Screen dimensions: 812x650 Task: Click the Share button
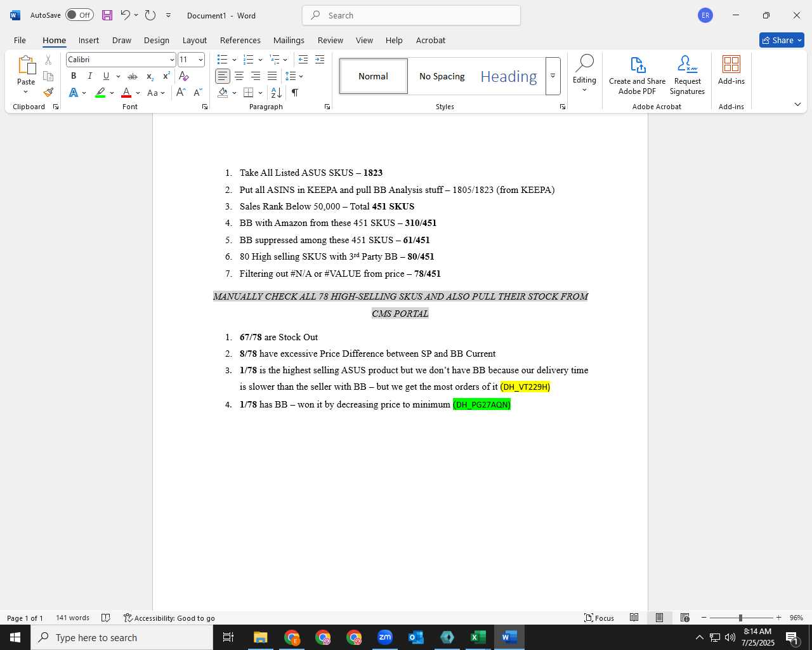[x=782, y=40]
